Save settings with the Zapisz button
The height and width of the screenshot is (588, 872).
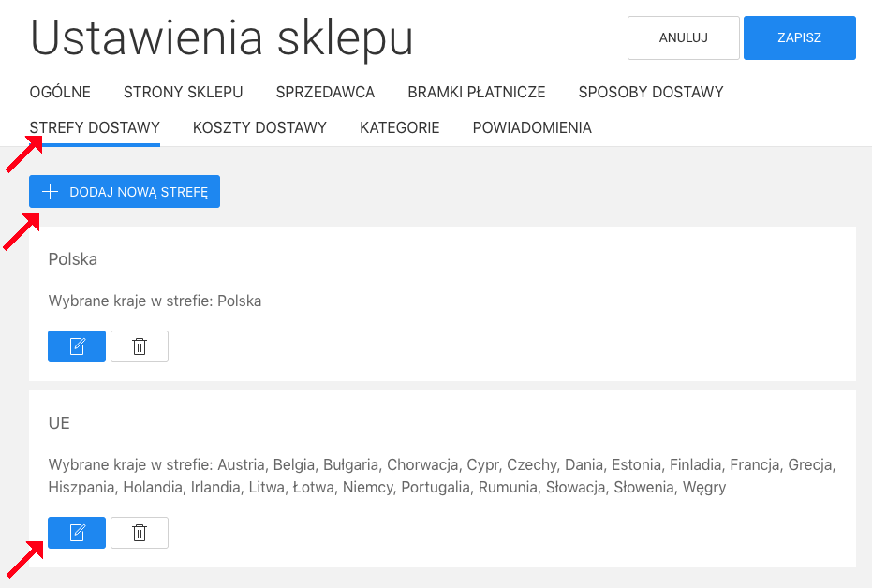799,38
